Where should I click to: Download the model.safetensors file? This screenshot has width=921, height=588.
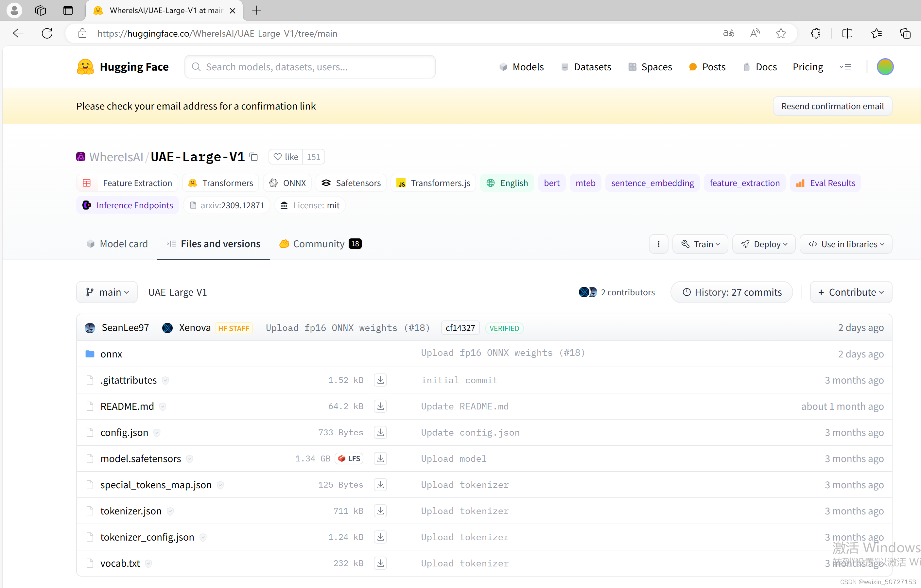(380, 458)
